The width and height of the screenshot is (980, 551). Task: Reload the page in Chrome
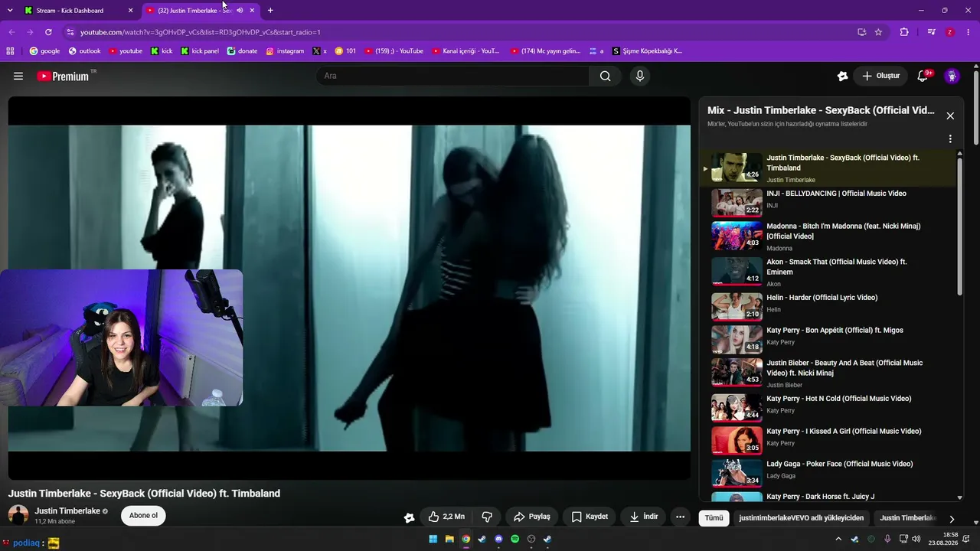pyautogui.click(x=48, y=32)
